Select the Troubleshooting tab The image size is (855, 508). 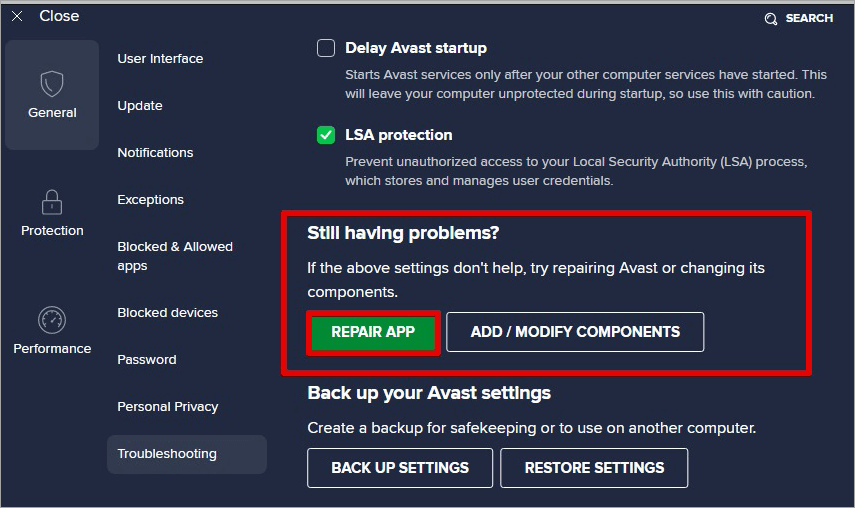(x=167, y=454)
